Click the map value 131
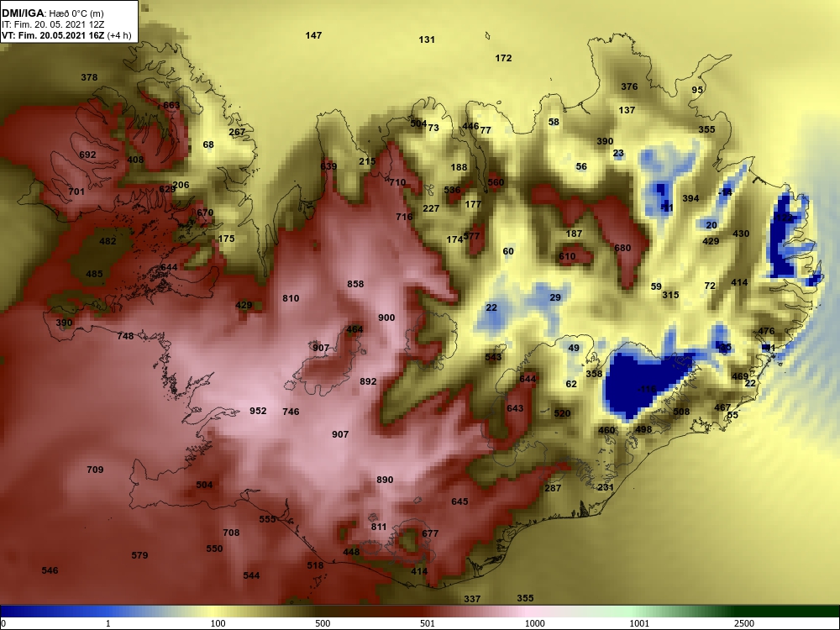840x630 pixels. [x=427, y=39]
